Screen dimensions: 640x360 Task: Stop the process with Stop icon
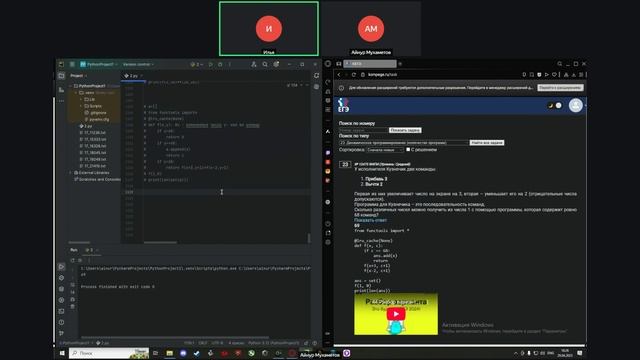pos(80,260)
